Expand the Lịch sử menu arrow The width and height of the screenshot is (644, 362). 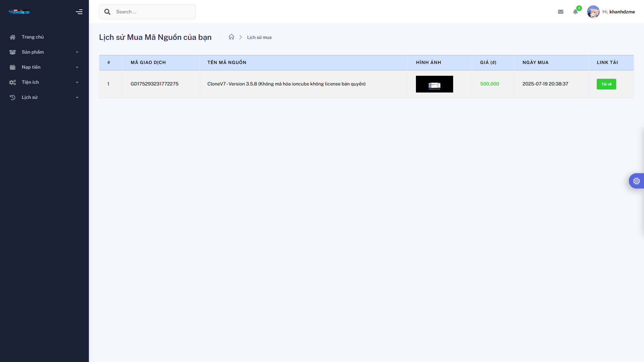77,98
